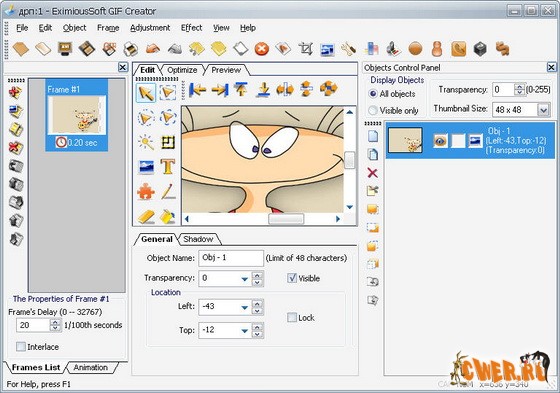Switch to the Optimize tab
This screenshot has height=393, width=560.
[x=182, y=70]
